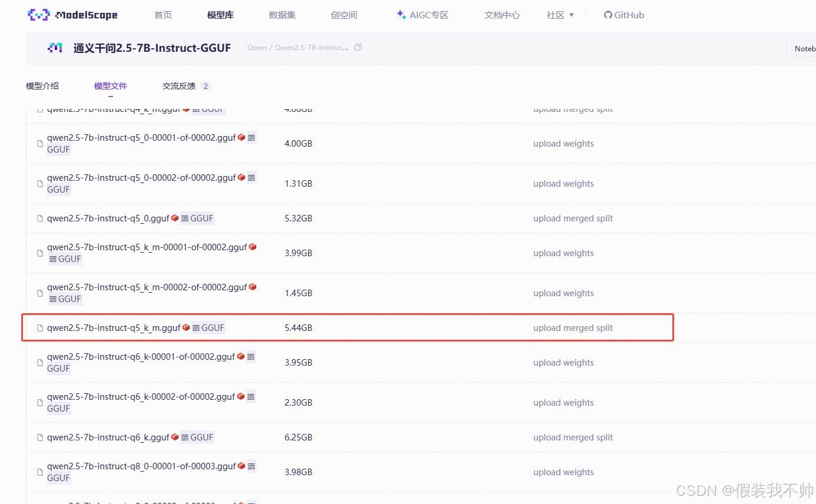The image size is (816, 504).
Task: Open the GitHub link text
Action: [x=629, y=15]
